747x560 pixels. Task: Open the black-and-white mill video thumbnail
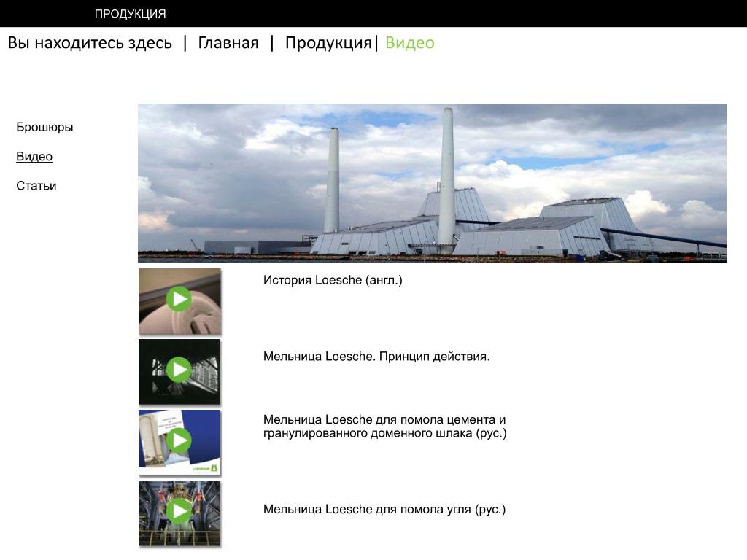click(x=179, y=372)
